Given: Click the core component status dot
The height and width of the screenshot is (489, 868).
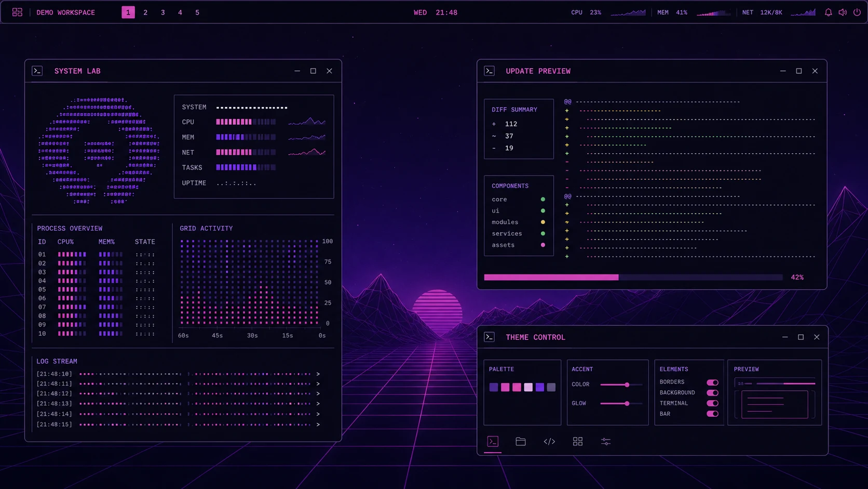Looking at the screenshot, I should [x=543, y=199].
